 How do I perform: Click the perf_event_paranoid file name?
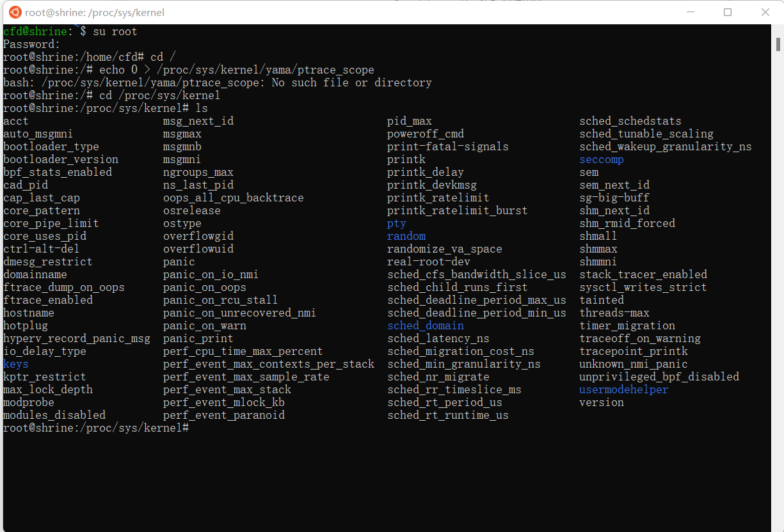click(x=224, y=415)
